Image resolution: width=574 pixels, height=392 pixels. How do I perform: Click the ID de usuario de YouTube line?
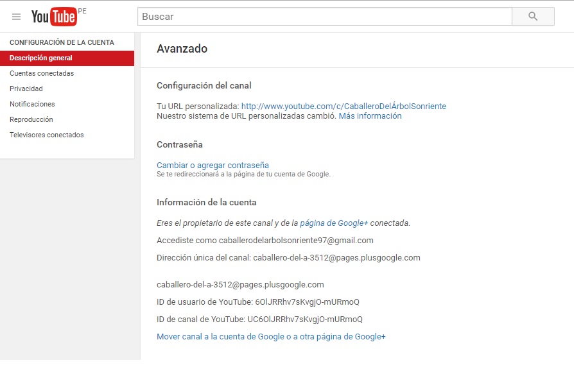(x=258, y=302)
